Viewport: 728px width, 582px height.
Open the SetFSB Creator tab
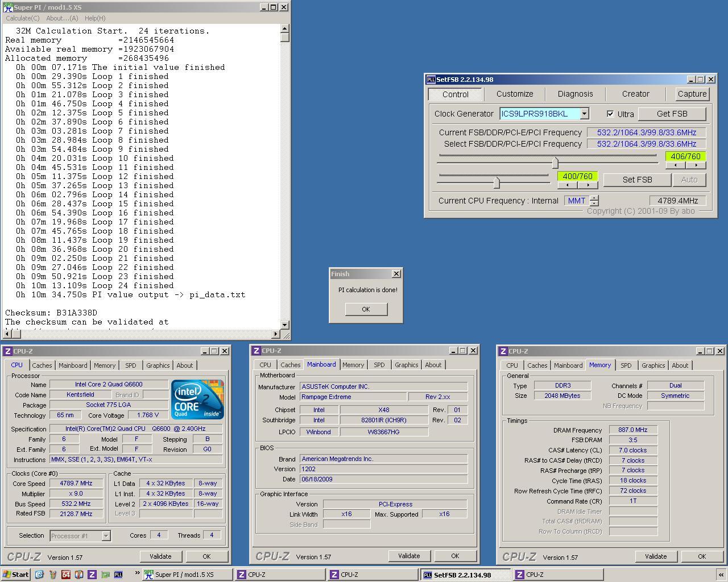click(635, 94)
